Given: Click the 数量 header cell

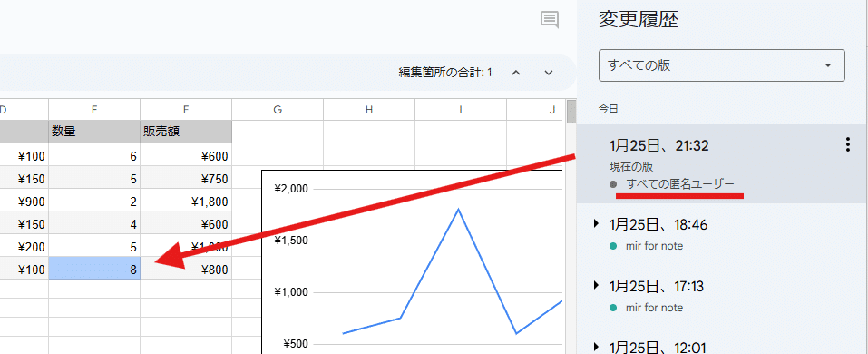Looking at the screenshot, I should click(94, 132).
